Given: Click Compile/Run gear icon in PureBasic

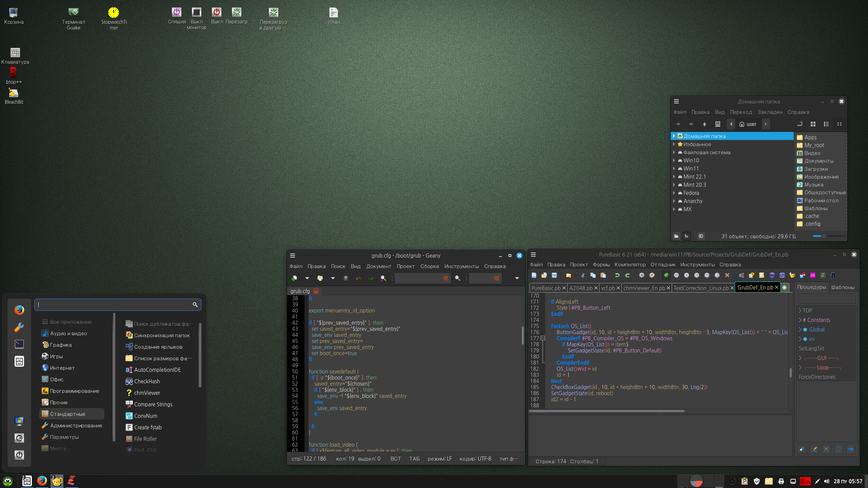Looking at the screenshot, I should [642, 275].
